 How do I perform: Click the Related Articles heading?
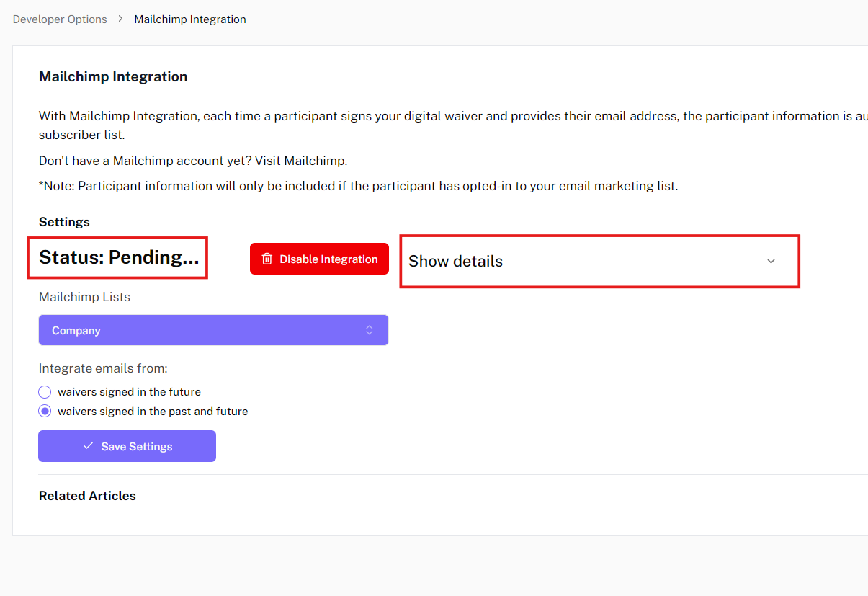coord(87,496)
